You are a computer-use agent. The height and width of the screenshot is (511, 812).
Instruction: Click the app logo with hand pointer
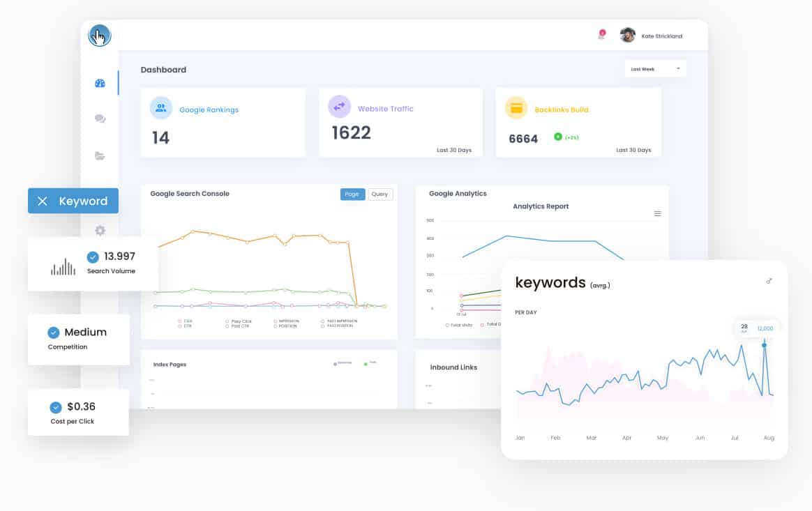pos(100,36)
